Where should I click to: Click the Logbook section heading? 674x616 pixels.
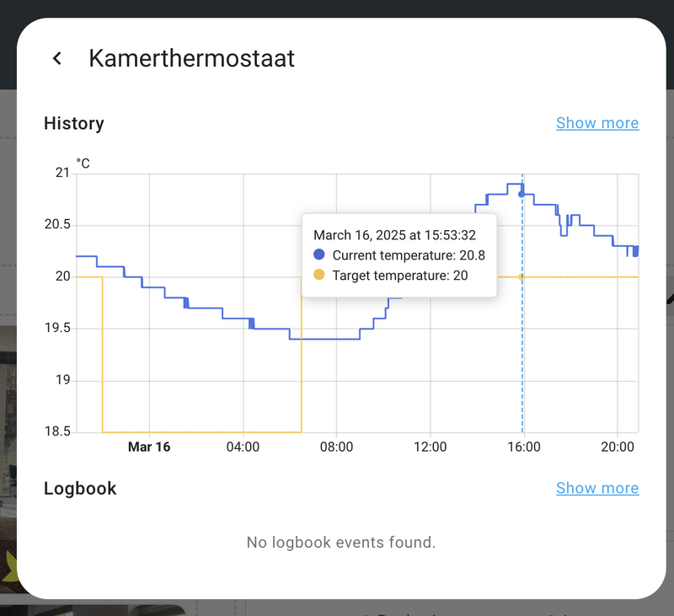coord(80,488)
